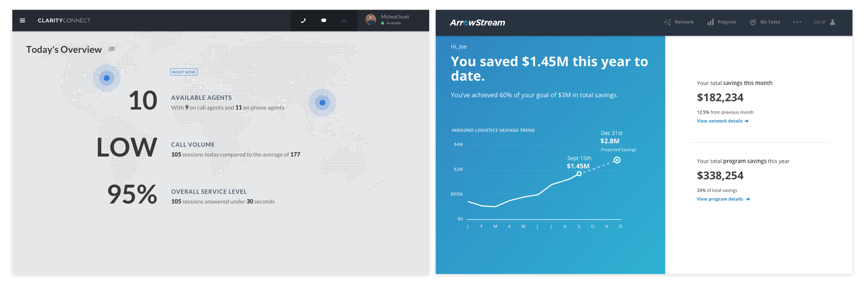868x292 pixels.
Task: Switch to the Program nav item
Action: (722, 22)
